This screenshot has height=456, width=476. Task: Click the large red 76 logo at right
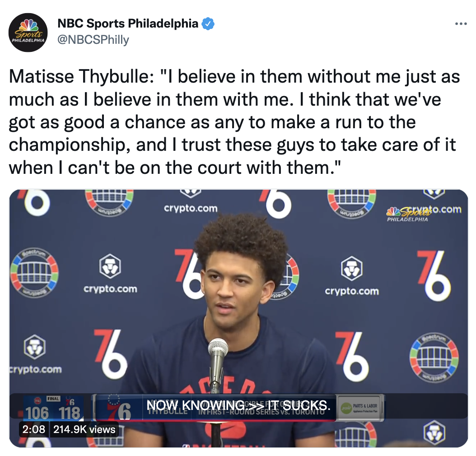point(434,275)
